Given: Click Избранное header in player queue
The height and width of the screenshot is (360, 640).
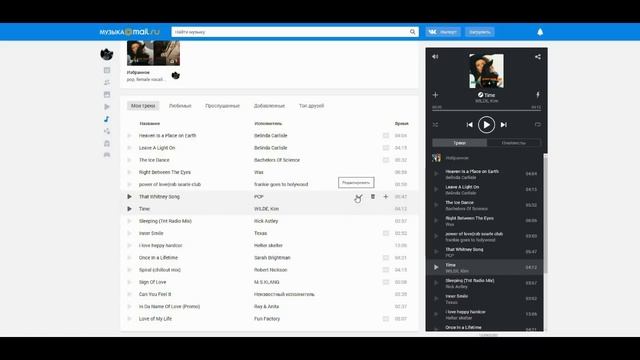Looking at the screenshot, I should [484, 158].
